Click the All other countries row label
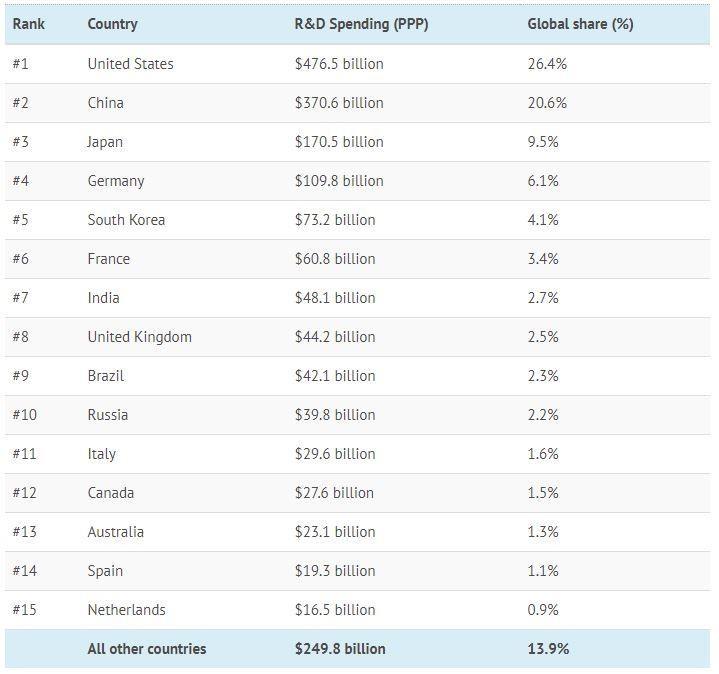Screen dimensions: 719x674 click(x=146, y=649)
